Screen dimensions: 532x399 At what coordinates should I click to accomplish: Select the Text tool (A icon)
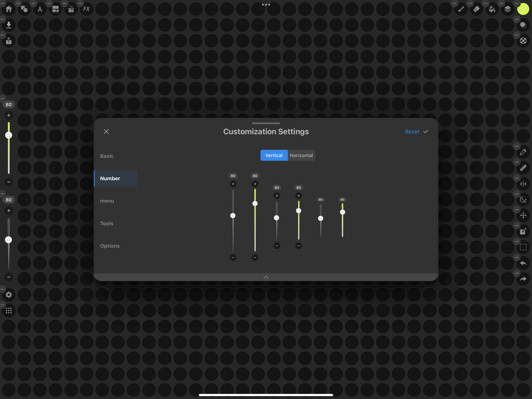40,9
